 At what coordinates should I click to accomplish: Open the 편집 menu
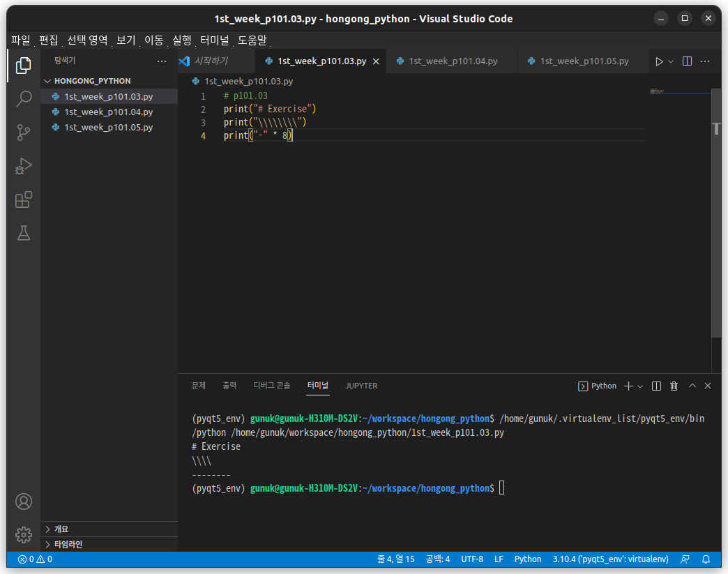click(x=49, y=40)
